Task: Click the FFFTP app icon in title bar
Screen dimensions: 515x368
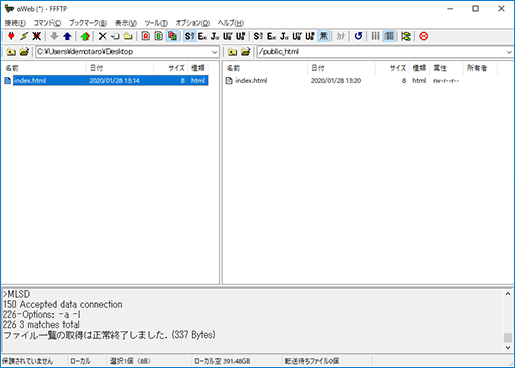Action: [9, 9]
